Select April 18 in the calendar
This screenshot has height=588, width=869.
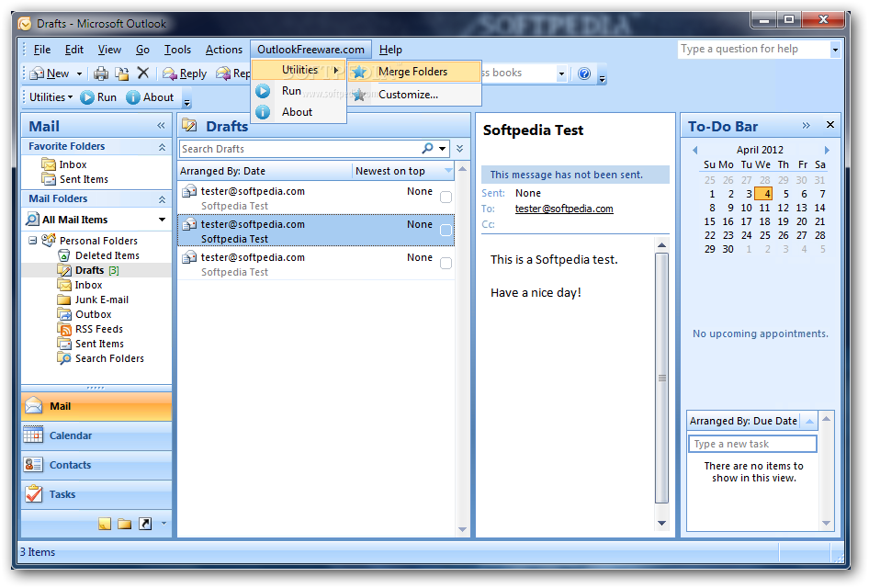click(x=765, y=221)
